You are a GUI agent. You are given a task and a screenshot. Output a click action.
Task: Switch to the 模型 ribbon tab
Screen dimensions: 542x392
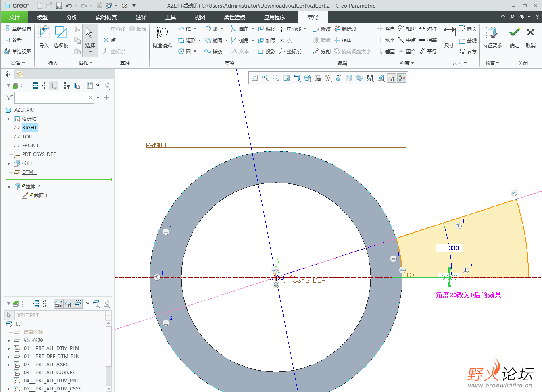pos(42,17)
